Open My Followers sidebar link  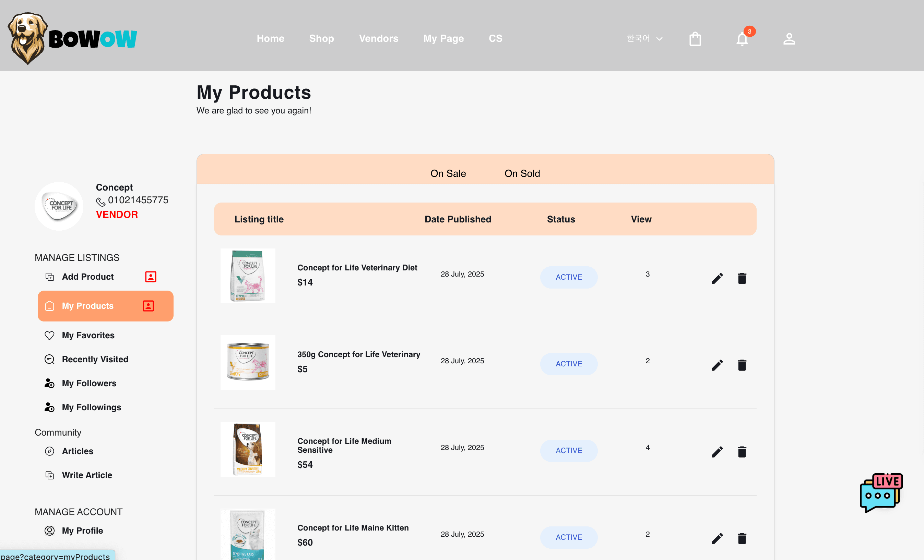click(89, 383)
